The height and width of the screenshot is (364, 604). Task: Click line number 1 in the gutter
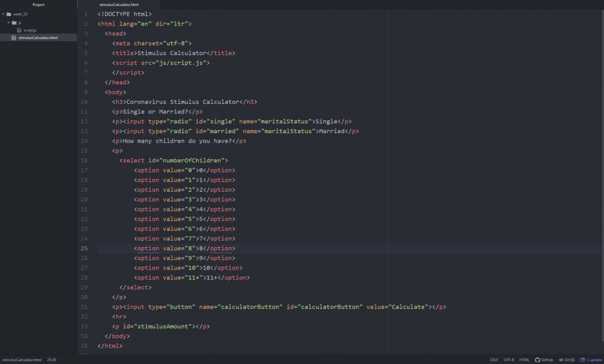86,14
